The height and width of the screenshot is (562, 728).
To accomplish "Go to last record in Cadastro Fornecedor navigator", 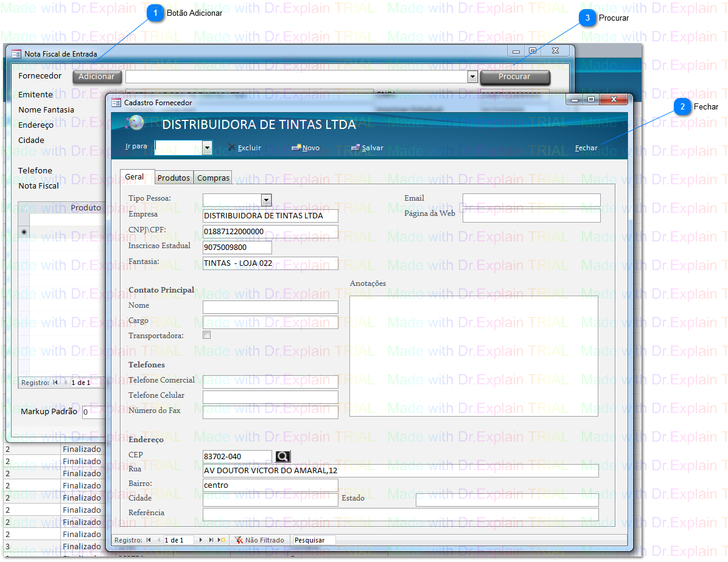I will tap(211, 540).
